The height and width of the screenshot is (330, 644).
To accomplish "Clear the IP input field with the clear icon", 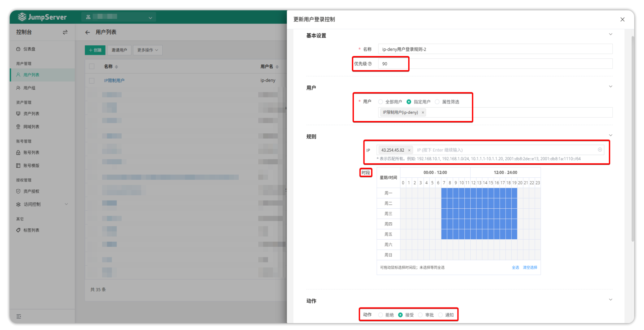I will [x=600, y=150].
